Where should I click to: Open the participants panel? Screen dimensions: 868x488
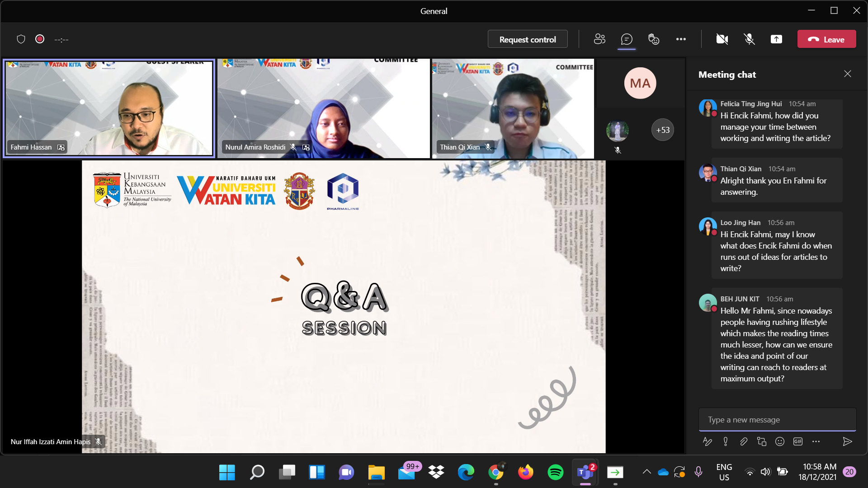pyautogui.click(x=599, y=39)
